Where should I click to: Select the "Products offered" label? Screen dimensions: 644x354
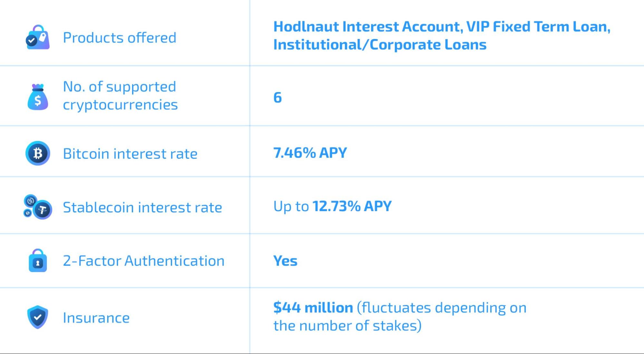tap(120, 38)
